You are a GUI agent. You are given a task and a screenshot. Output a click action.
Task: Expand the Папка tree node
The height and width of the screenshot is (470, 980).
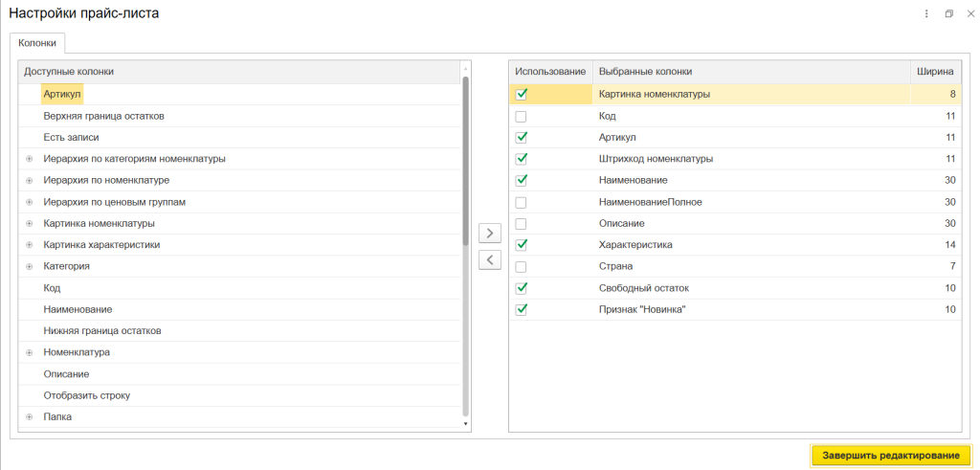point(29,417)
